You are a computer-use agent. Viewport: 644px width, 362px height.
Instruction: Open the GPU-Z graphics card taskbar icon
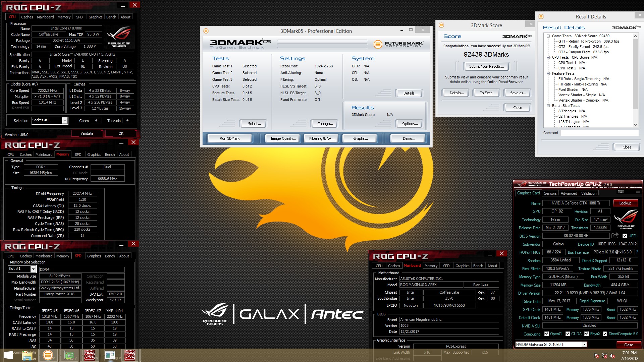tap(69, 355)
